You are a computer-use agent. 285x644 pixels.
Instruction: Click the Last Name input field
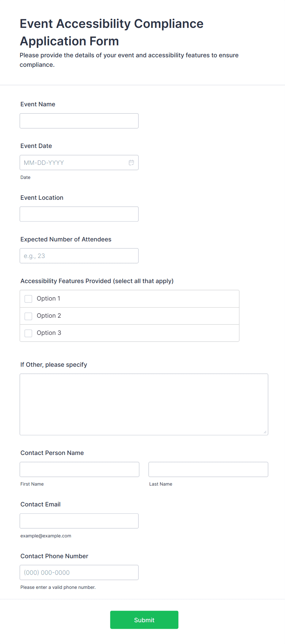tap(208, 469)
